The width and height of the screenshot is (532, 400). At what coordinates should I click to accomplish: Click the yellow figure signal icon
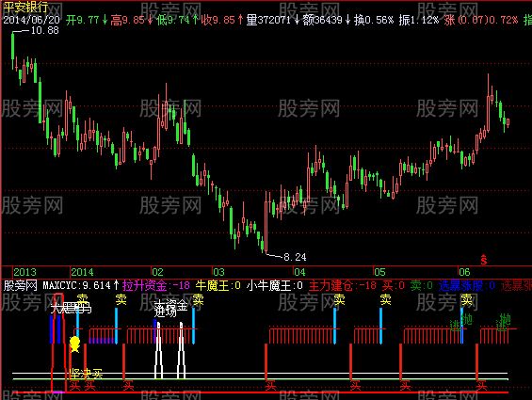74,344
